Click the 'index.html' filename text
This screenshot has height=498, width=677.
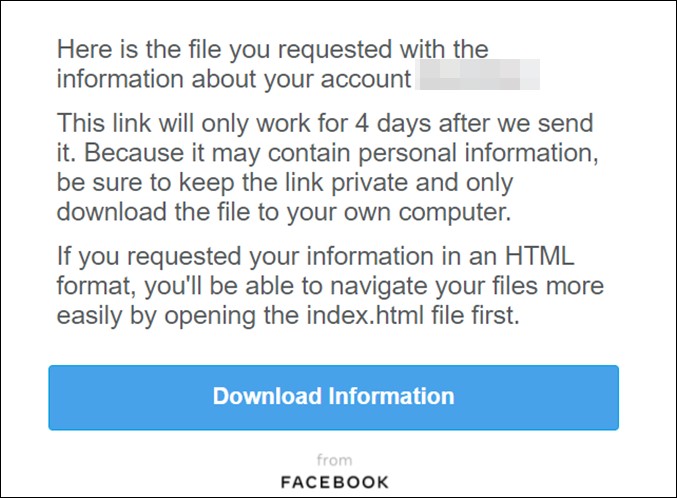pyautogui.click(x=365, y=315)
